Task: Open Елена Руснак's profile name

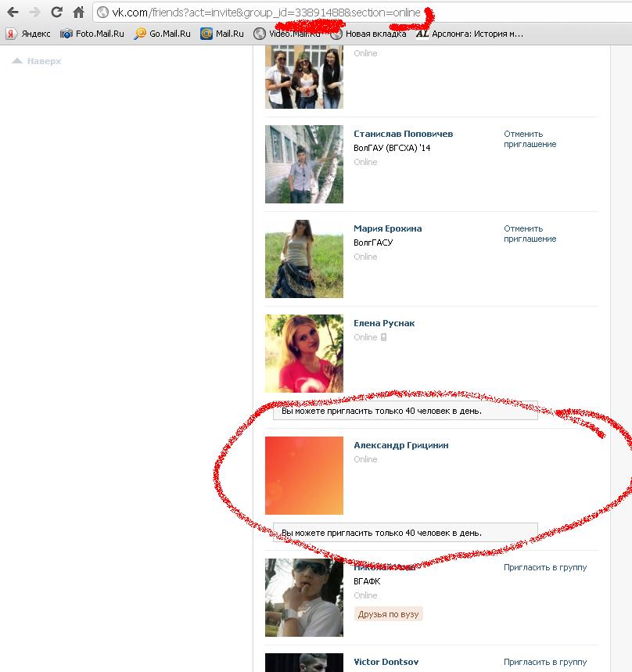Action: (384, 323)
